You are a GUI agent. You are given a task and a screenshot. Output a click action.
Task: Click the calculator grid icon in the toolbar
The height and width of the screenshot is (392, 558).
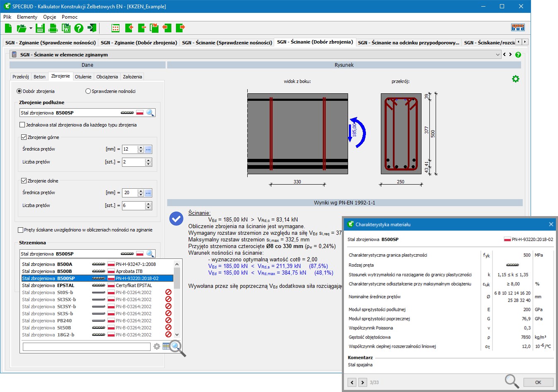point(116,28)
